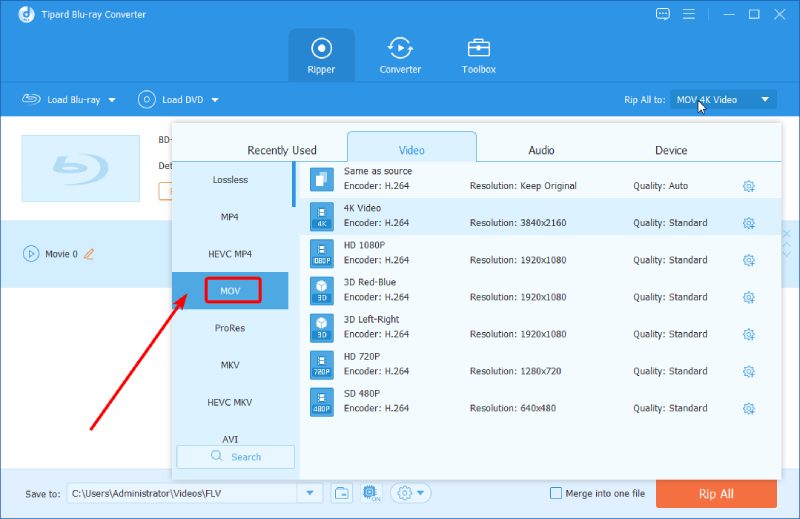Switch to the Device format tab
800x519 pixels.
(x=671, y=150)
